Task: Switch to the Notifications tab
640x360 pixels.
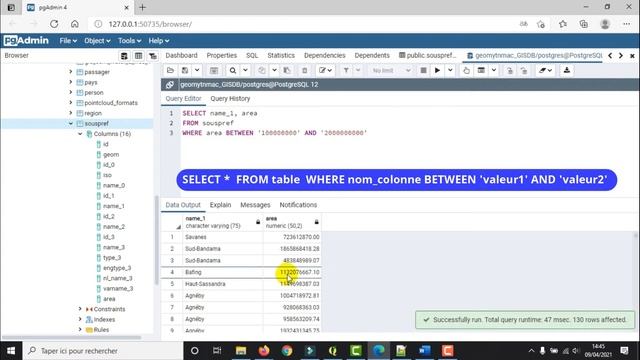Action: click(x=298, y=205)
